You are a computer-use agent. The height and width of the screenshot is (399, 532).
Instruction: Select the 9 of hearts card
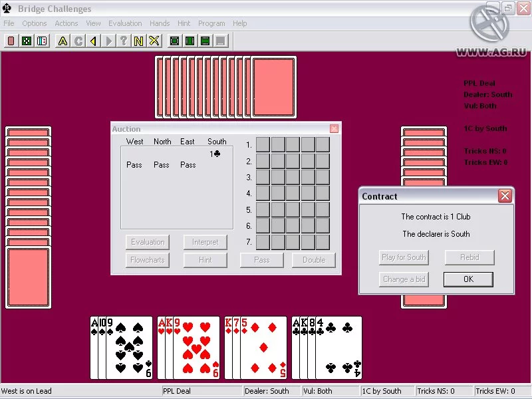click(196, 348)
